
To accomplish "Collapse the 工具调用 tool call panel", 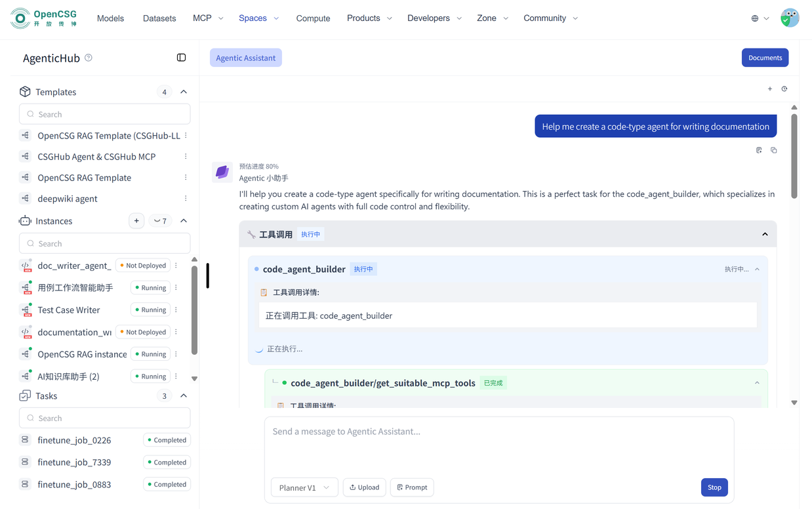I will (765, 234).
